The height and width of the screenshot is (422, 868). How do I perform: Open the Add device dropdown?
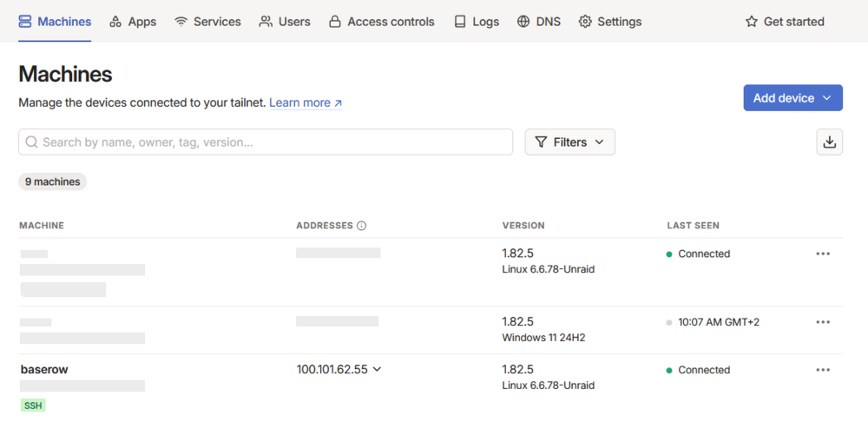pos(792,98)
